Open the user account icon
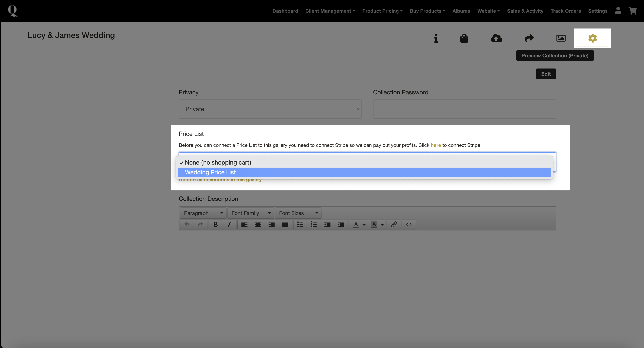The height and width of the screenshot is (348, 644). pos(618,11)
